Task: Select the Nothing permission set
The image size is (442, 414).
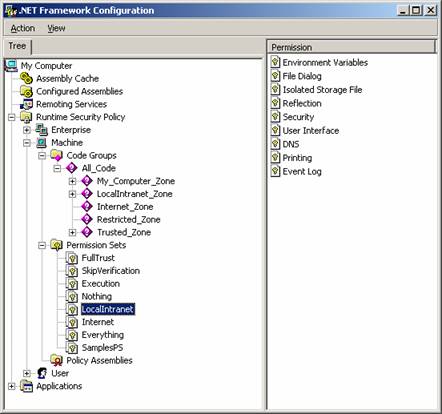Action: point(97,296)
